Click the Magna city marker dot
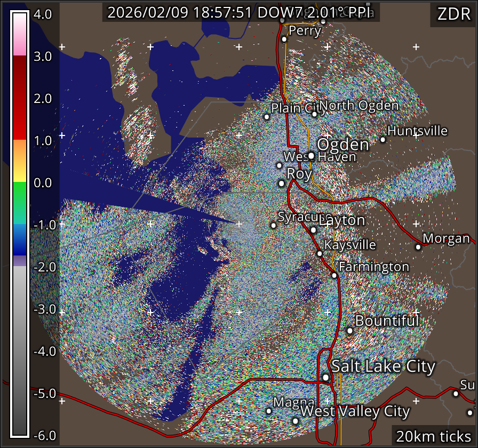The width and height of the screenshot is (478, 448). click(268, 411)
